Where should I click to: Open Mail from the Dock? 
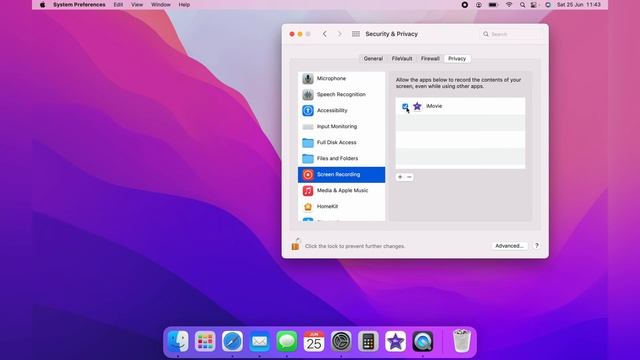259,341
